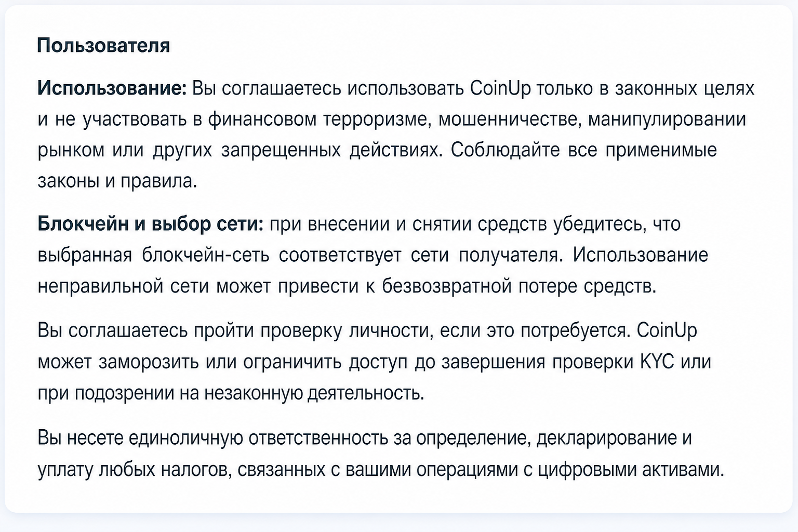The width and height of the screenshot is (798, 532).
Task: Click the heading «Пользователя»
Action: pos(103,45)
